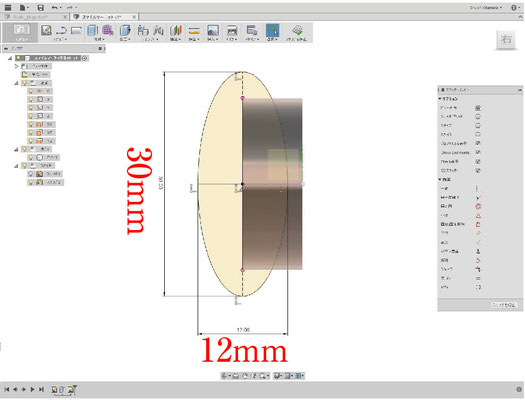Click the Concentric constraint circle icon
Image resolution: width=525 pixels, height=400 pixels.
tap(478, 207)
